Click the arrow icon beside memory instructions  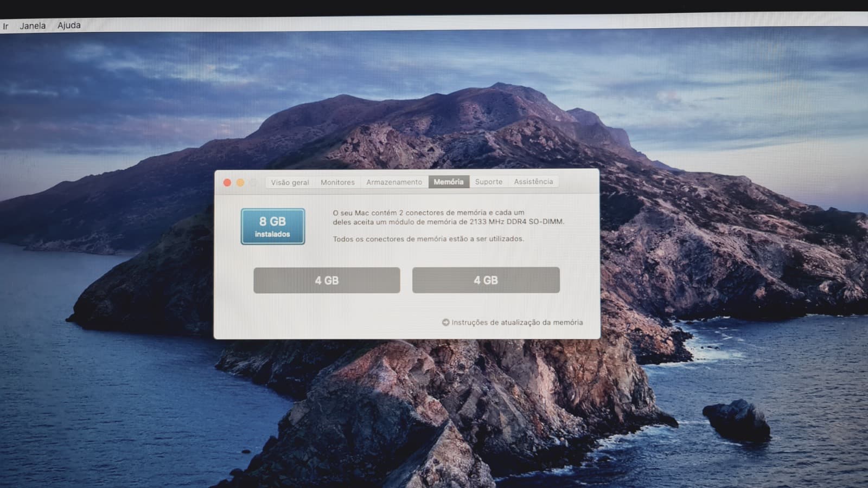445,322
